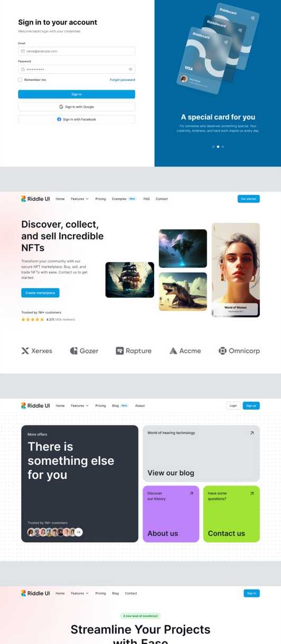Click the email input field
Screen dimensions: 281x644
77,51
